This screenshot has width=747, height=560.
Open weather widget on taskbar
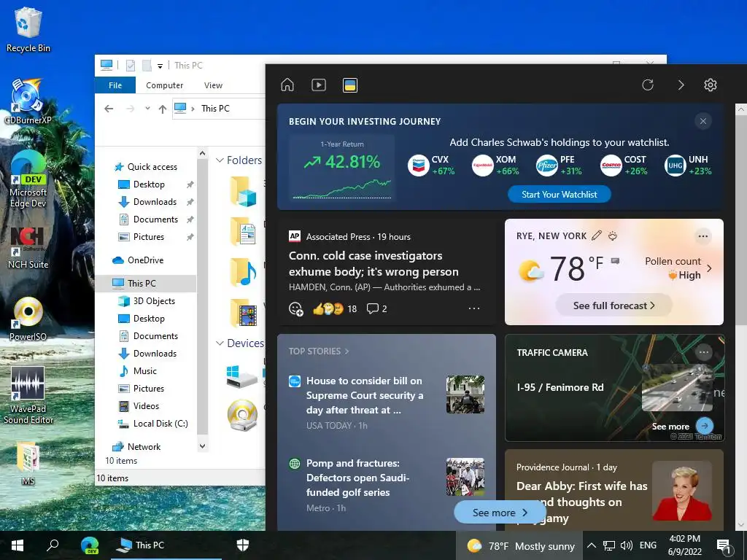pyautogui.click(x=520, y=545)
